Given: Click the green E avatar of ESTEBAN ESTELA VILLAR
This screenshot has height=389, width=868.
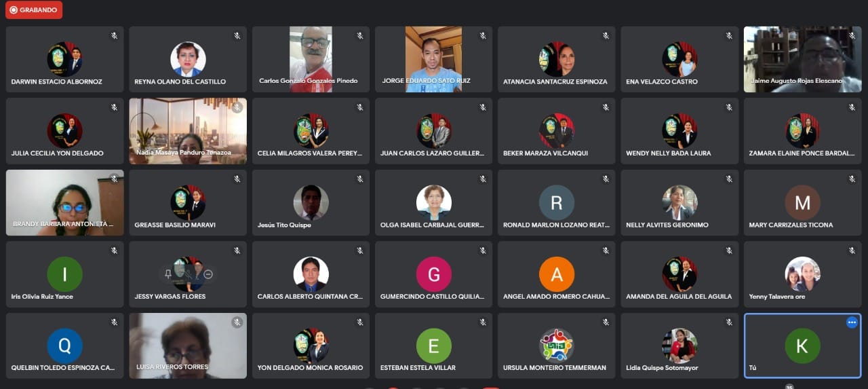Looking at the screenshot, I should coord(434,346).
